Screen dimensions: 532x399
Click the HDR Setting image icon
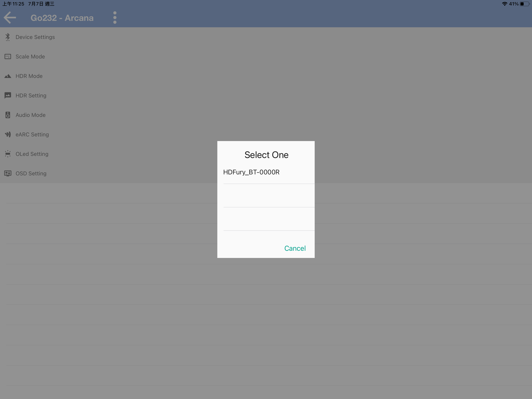[x=8, y=95]
